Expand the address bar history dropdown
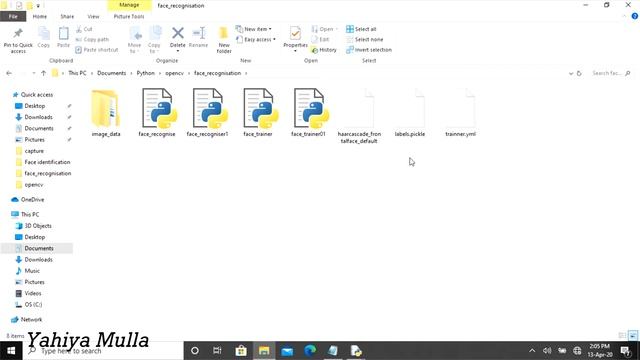This screenshot has width=640, height=360. coord(571,73)
